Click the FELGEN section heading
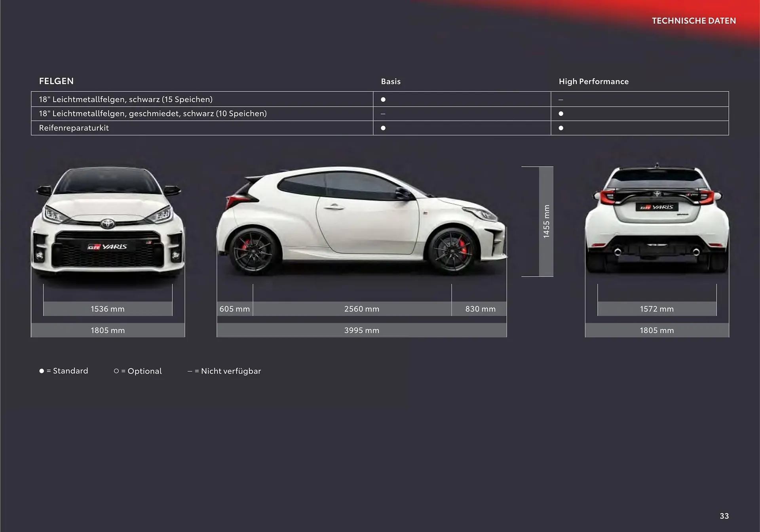This screenshot has height=532, width=760. (56, 81)
